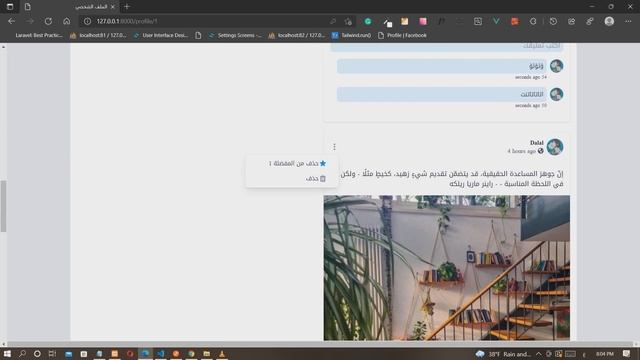
Task: Open the 'Tailwind.run()' bookmark
Action: [351, 36]
